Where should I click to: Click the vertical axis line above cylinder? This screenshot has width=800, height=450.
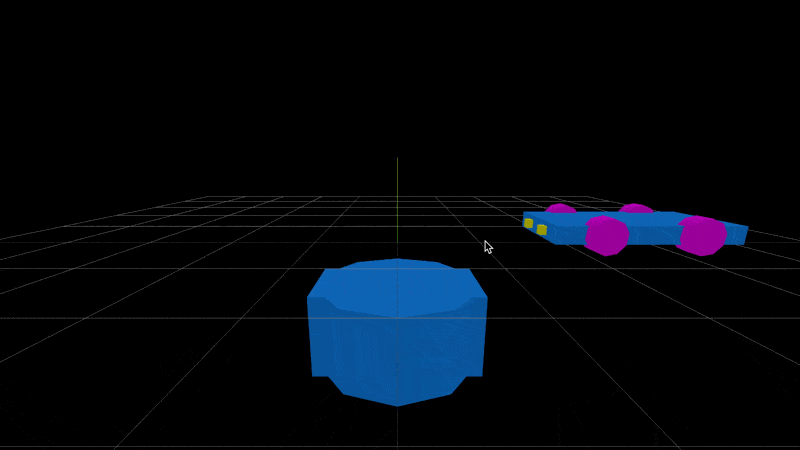(x=397, y=200)
